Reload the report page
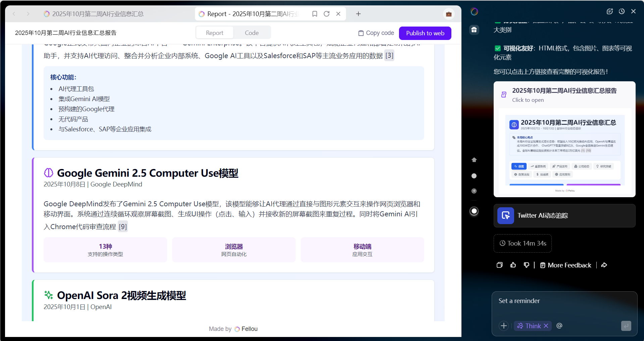This screenshot has width=644, height=341. [x=326, y=14]
